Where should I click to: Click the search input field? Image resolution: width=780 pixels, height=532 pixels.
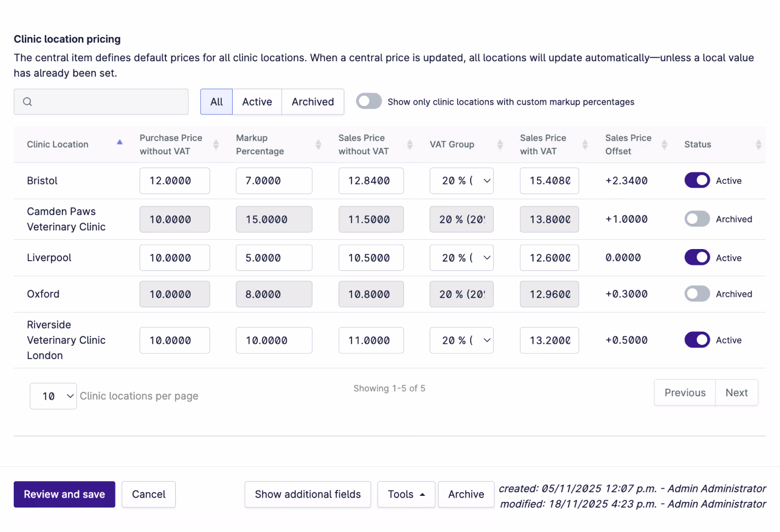click(x=101, y=101)
